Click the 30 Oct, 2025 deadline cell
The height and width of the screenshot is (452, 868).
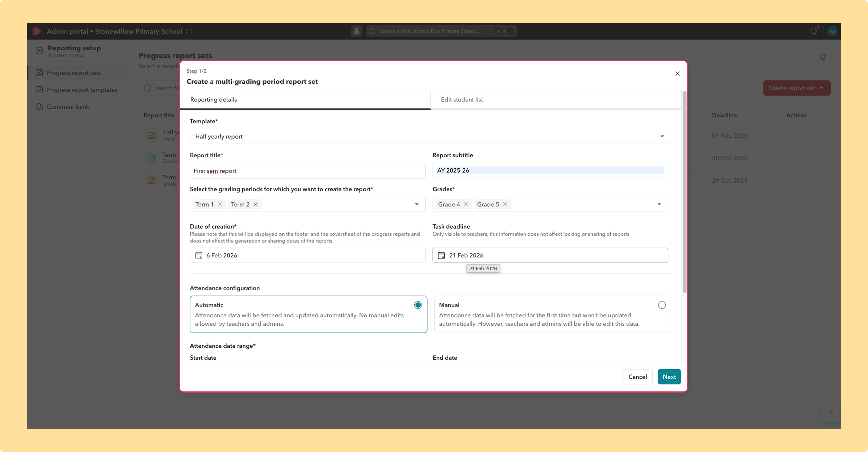730,158
